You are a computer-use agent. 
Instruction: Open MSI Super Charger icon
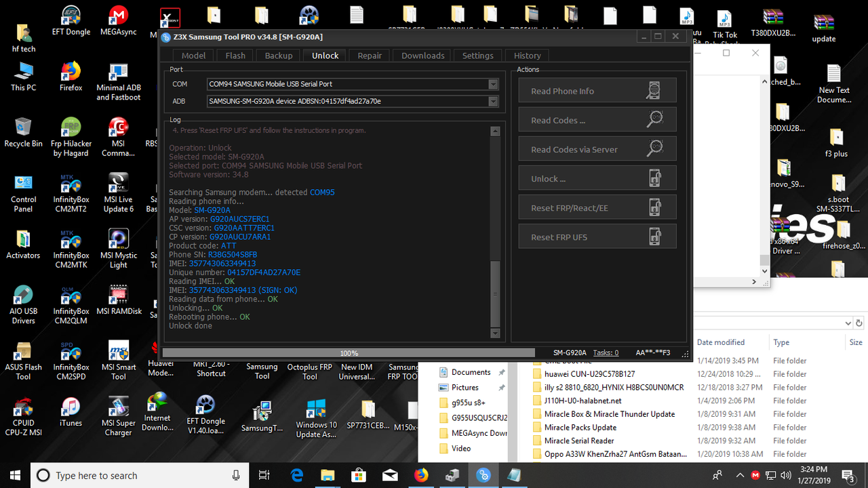119,417
